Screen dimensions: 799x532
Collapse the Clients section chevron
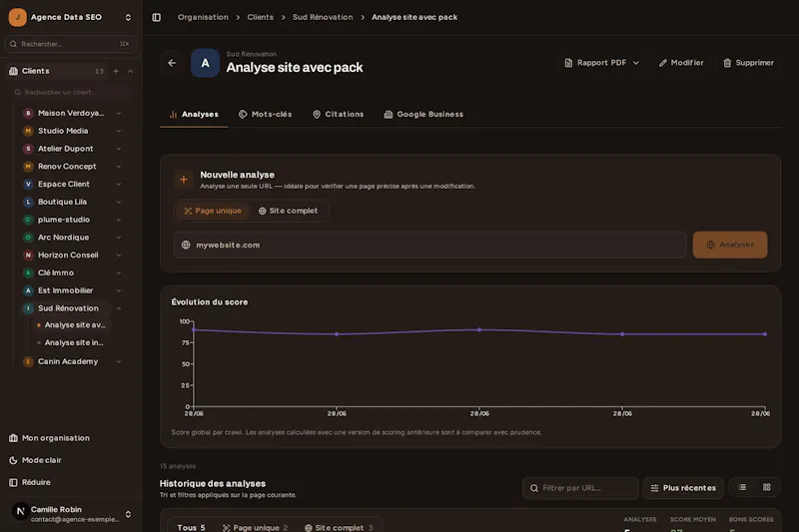pos(131,71)
